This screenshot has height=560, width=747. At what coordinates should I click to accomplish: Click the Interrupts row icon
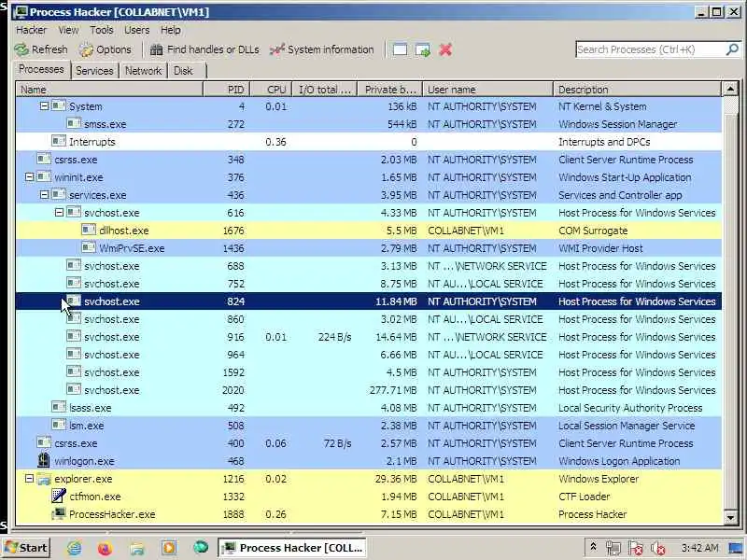pyautogui.click(x=59, y=141)
